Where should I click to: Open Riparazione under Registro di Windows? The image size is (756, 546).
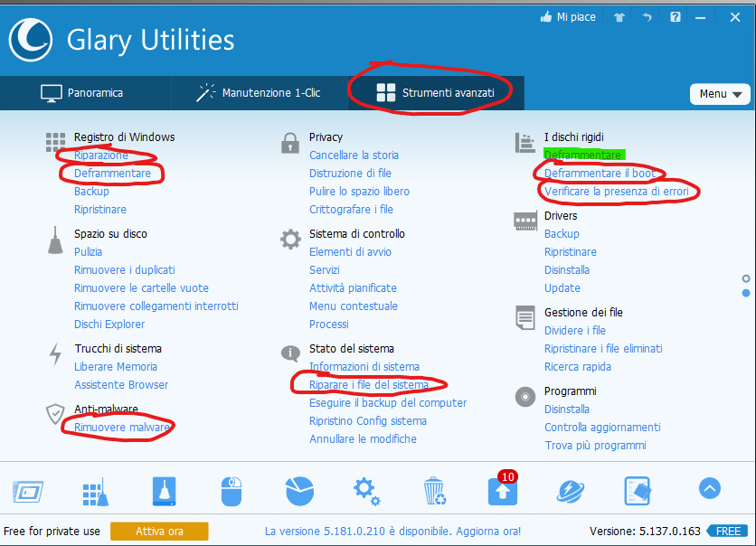click(x=101, y=155)
